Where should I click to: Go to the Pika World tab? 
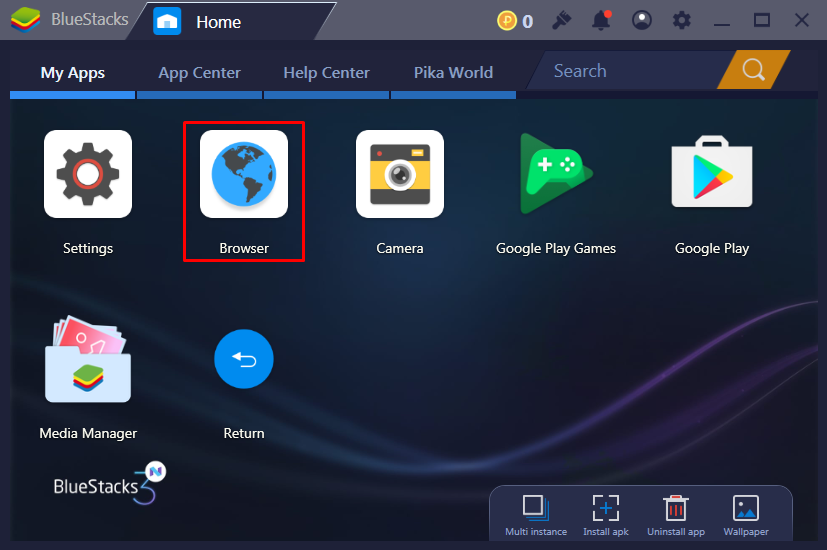click(x=453, y=72)
